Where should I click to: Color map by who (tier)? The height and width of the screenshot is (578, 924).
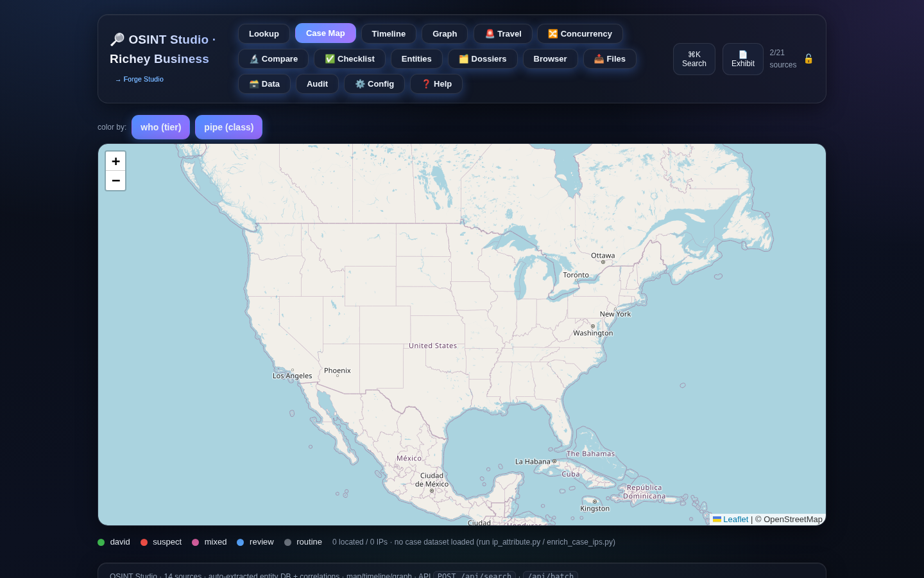[160, 127]
